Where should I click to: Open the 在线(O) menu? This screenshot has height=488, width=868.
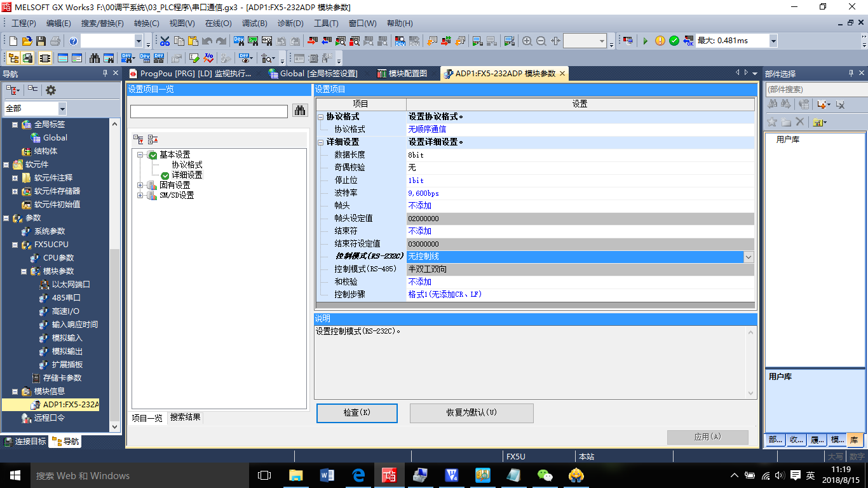pos(218,24)
